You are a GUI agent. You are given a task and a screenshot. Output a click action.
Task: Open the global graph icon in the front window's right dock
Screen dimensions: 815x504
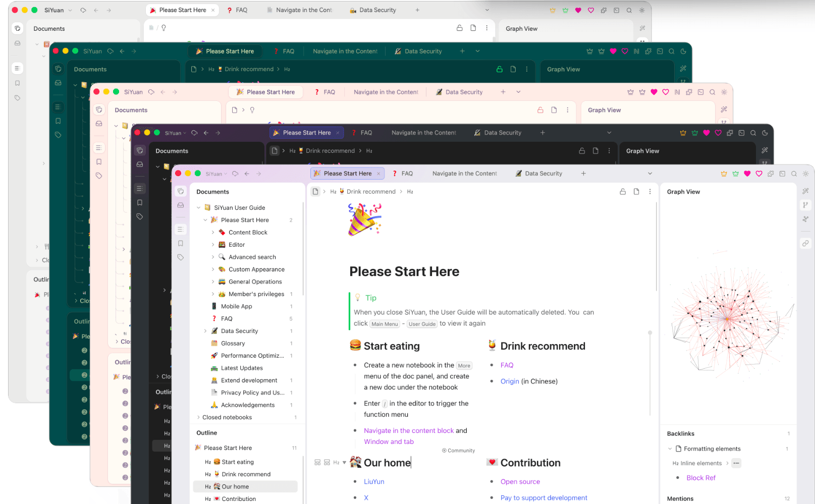[x=805, y=219]
